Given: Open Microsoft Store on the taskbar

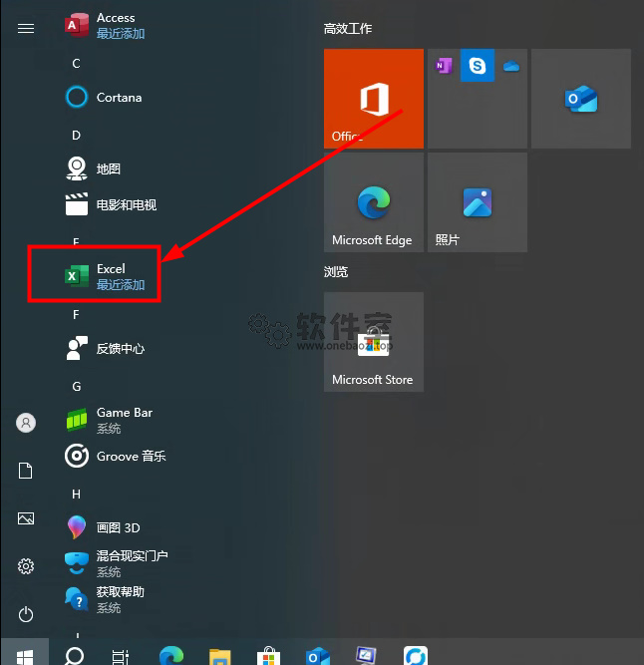Looking at the screenshot, I should pos(268,656).
